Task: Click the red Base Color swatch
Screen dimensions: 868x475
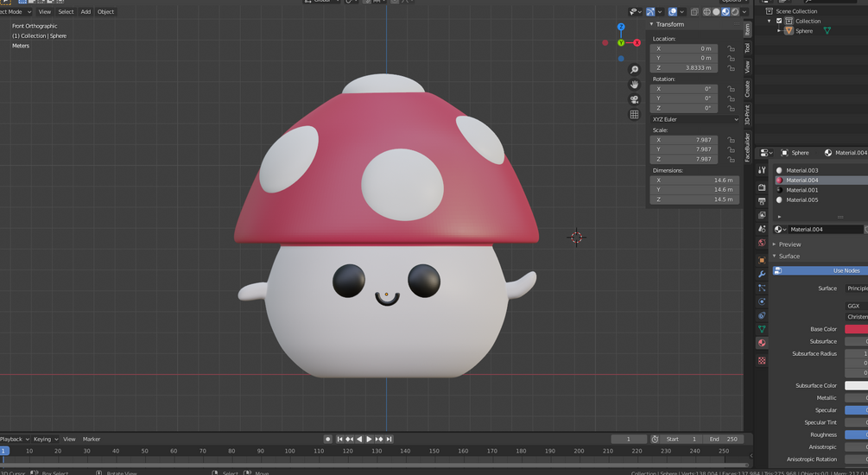Action: [856, 329]
